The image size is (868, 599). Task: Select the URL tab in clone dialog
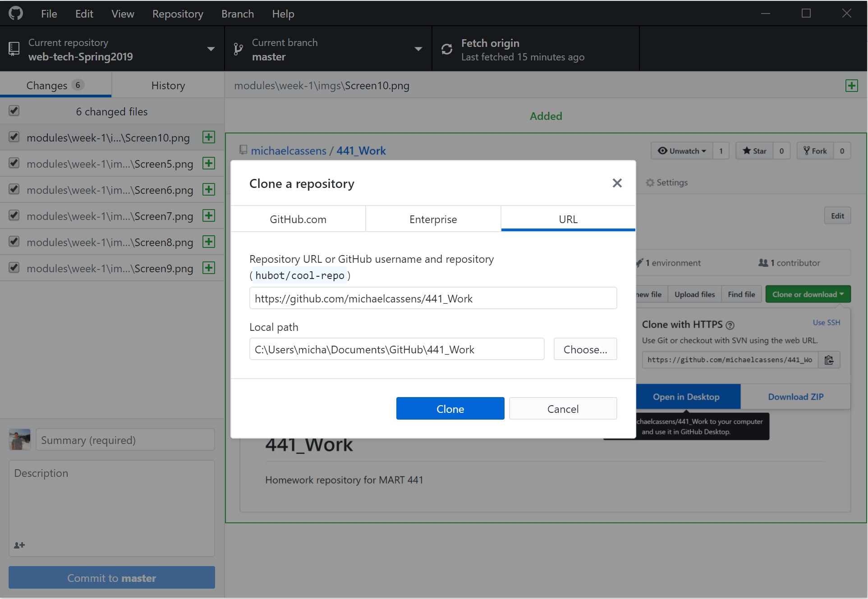pos(568,219)
